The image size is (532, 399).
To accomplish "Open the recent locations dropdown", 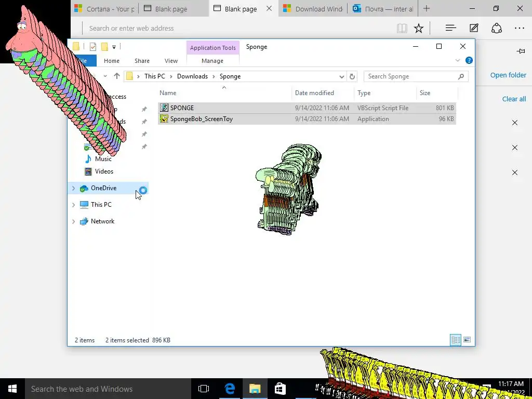I will coord(105,76).
